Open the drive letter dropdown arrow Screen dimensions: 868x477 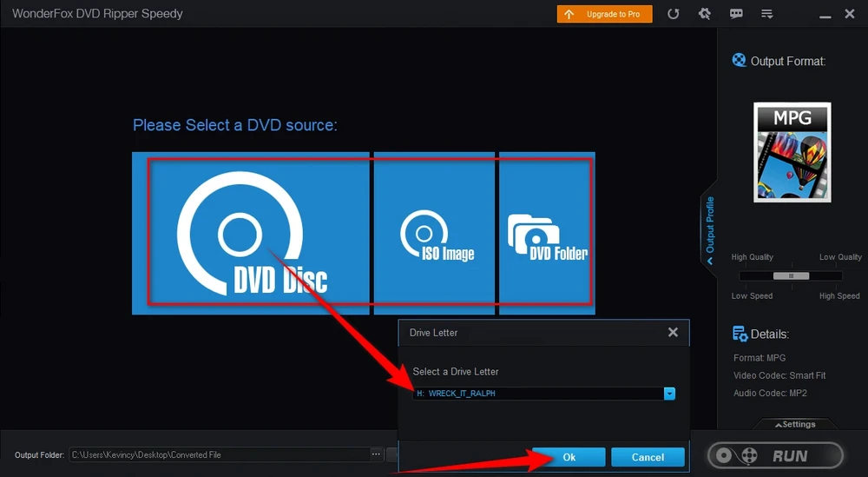click(669, 394)
